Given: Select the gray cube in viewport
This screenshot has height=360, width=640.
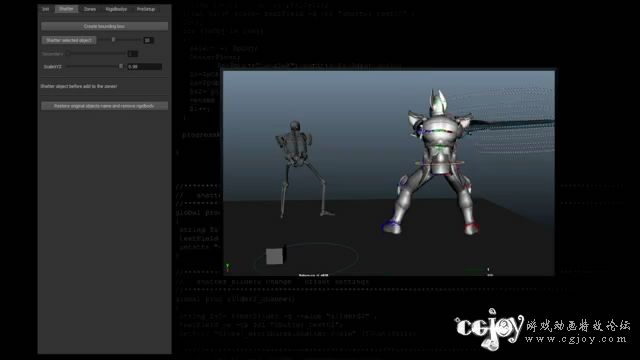Looking at the screenshot, I should click(x=275, y=256).
